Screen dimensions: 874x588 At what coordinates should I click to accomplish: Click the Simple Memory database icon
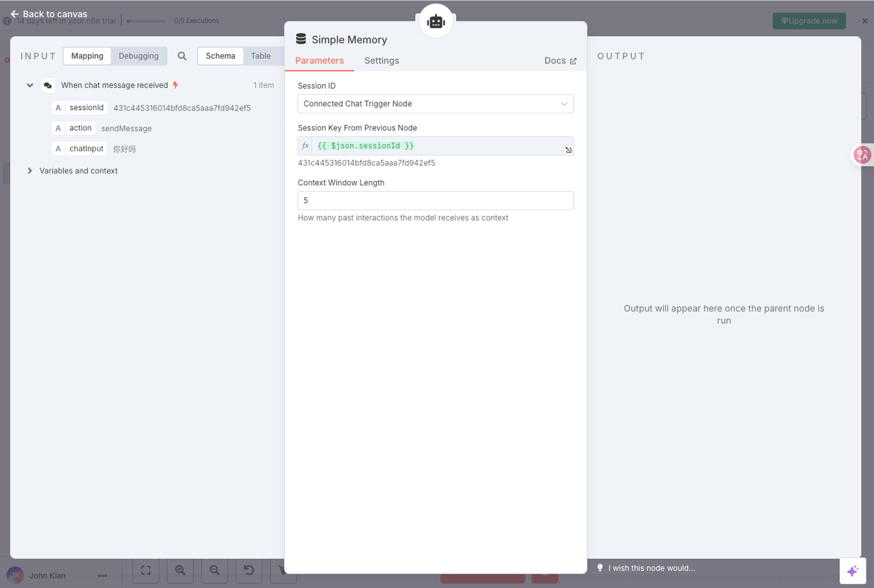(301, 40)
